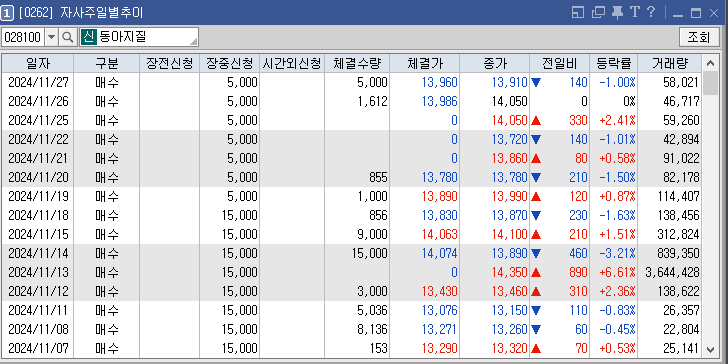
Task: Click the 0% change rate cell
Action: (x=613, y=101)
